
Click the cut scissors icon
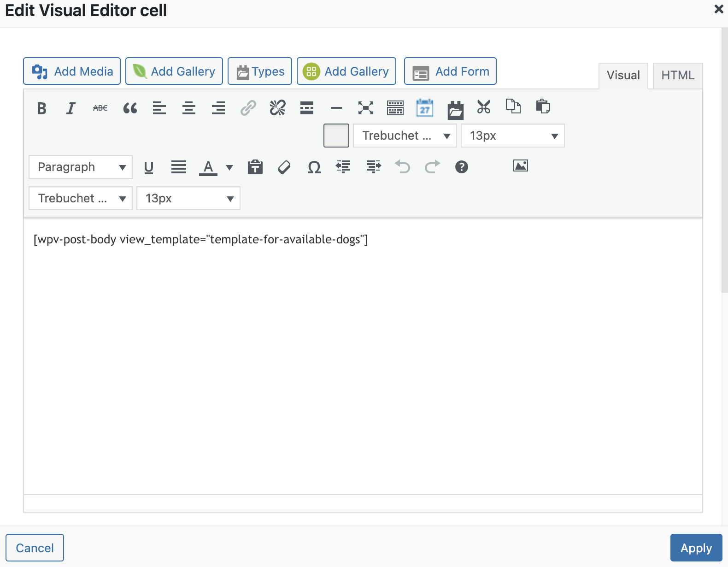(x=484, y=107)
